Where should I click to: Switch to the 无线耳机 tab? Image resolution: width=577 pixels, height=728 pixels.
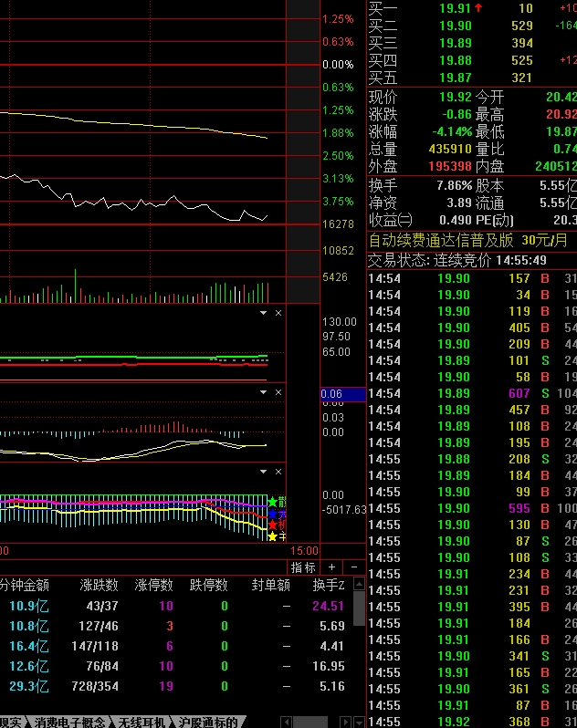point(142,723)
